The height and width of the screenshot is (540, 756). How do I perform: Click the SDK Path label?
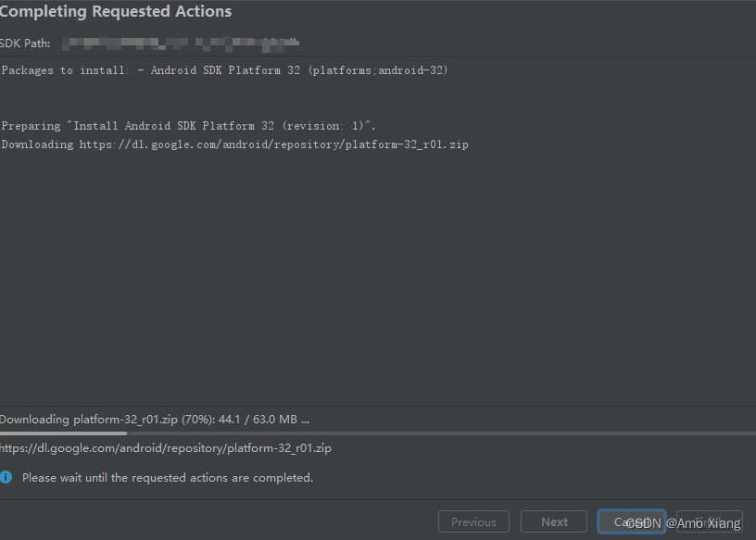[x=25, y=44]
